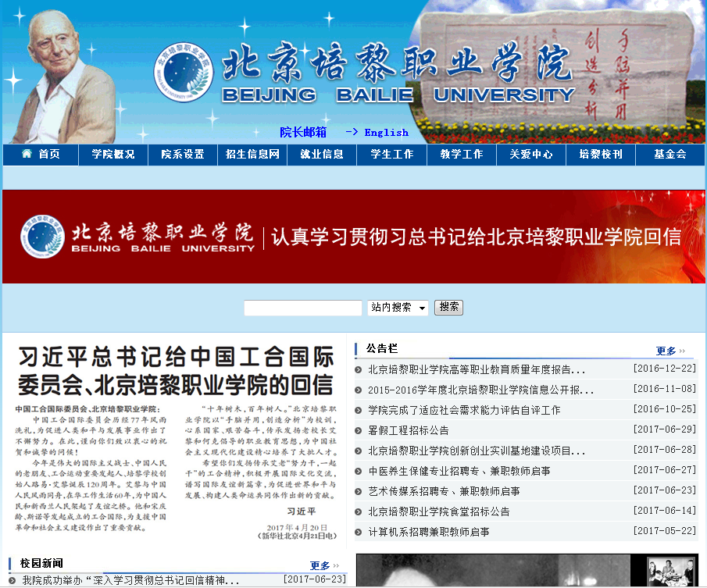Click bullet icon beside 计算机系招聘兼职教师启事
The image size is (707, 588).
click(359, 532)
